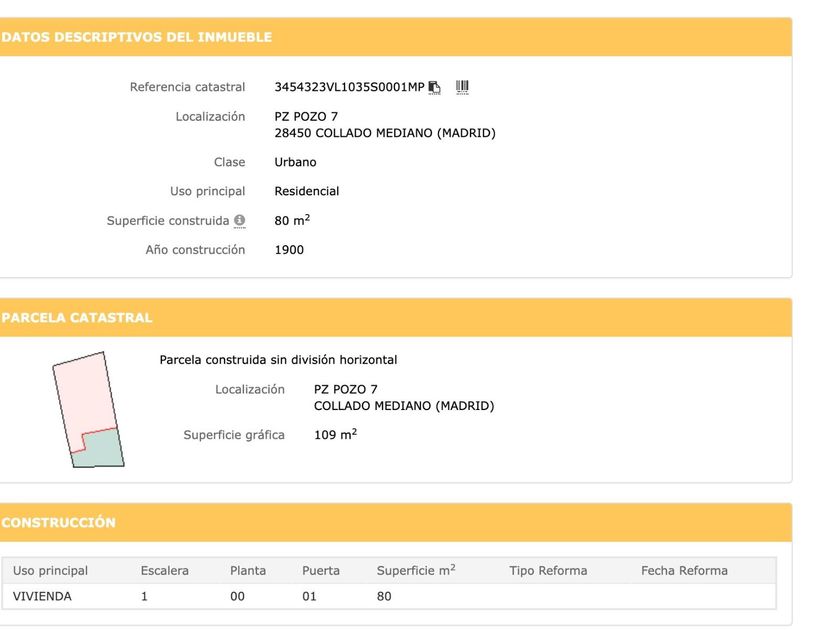The width and height of the screenshot is (840, 630).
Task: Click the '80 m²' built surface value
Action: pos(292,220)
